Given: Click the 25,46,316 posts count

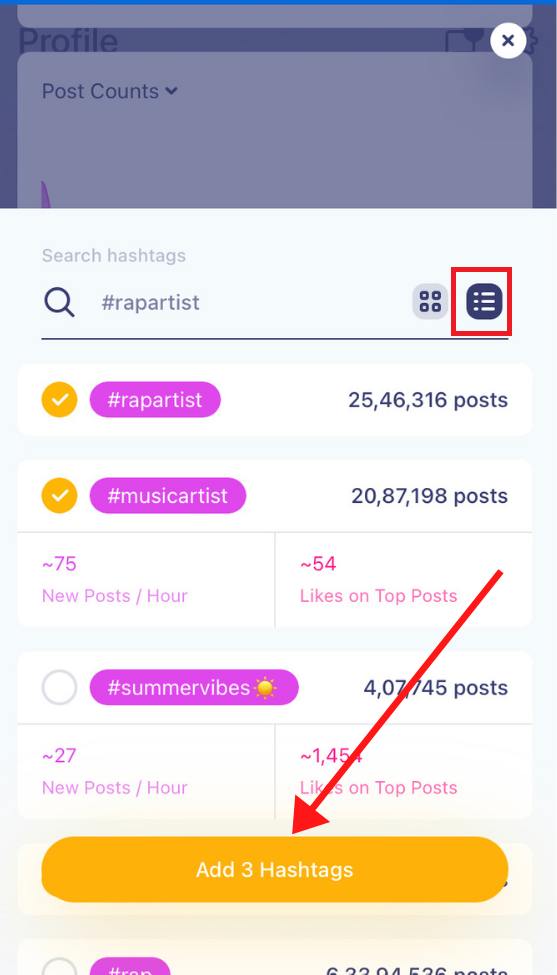Looking at the screenshot, I should tap(428, 400).
